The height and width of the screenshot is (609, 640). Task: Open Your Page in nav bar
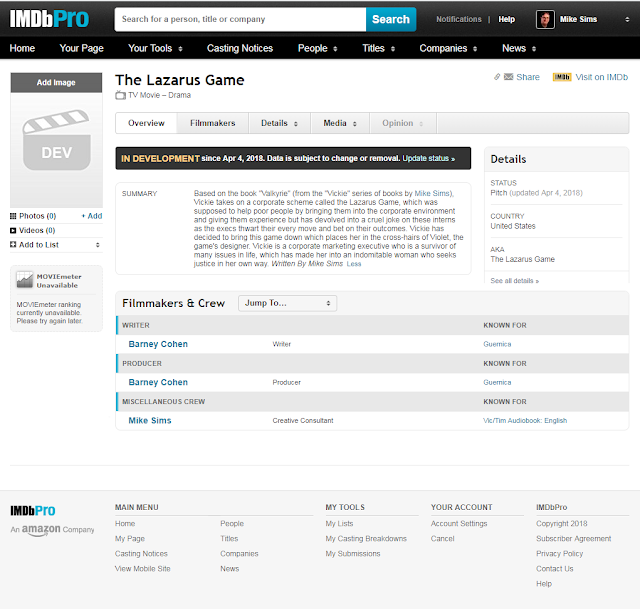point(81,49)
